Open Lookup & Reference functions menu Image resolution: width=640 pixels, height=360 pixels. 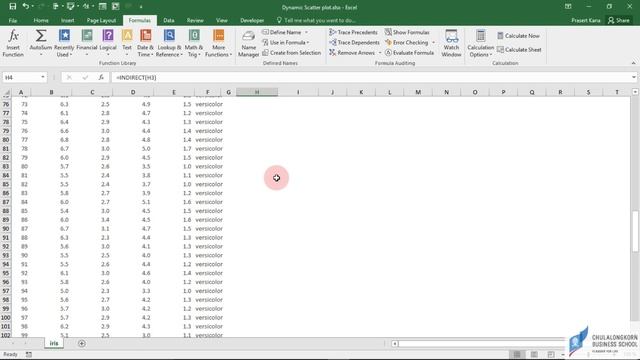pyautogui.click(x=169, y=43)
